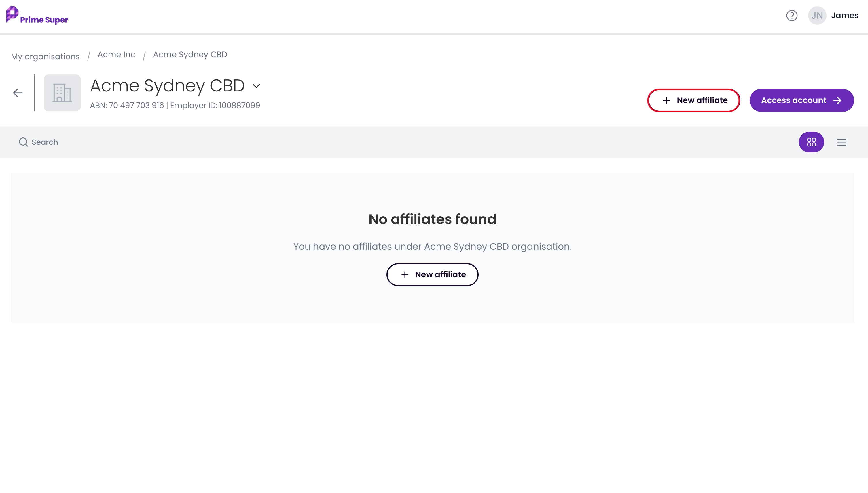868x493 pixels.
Task: Click the search magnifier icon
Action: [x=23, y=142]
